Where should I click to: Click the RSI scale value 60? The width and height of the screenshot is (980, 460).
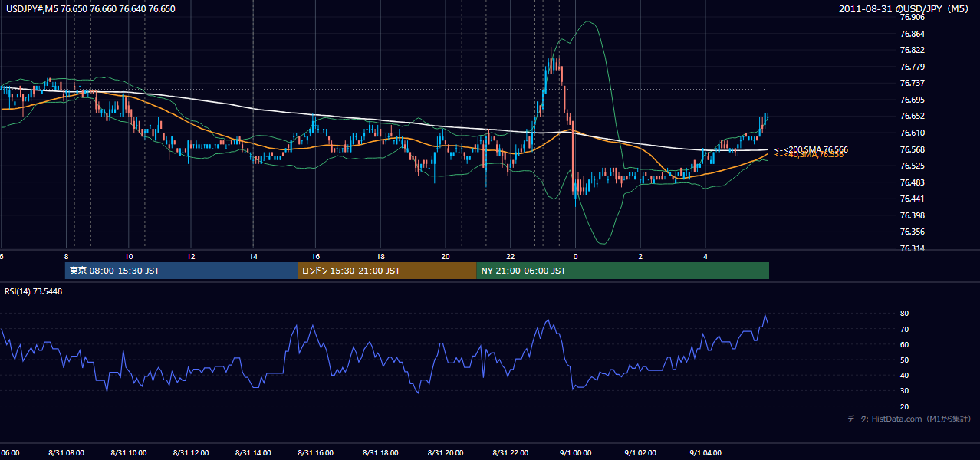click(x=905, y=344)
